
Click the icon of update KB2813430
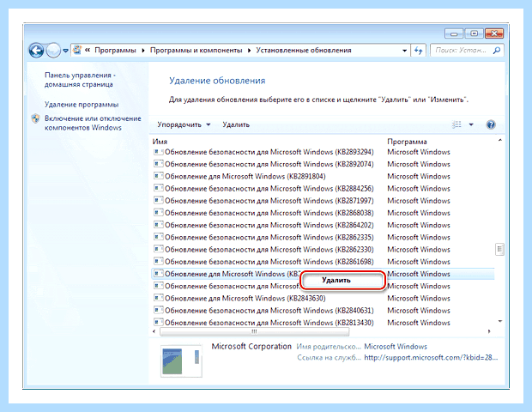point(159,323)
